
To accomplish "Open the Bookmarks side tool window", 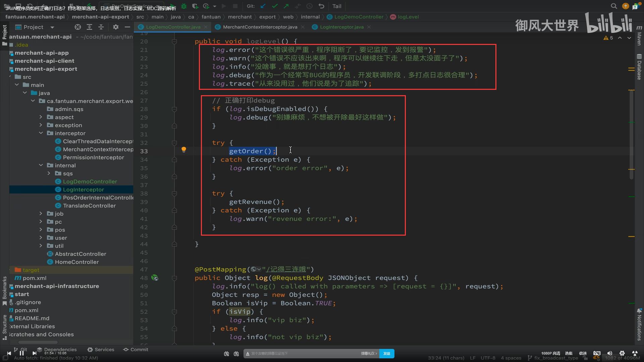I will [x=5, y=291].
